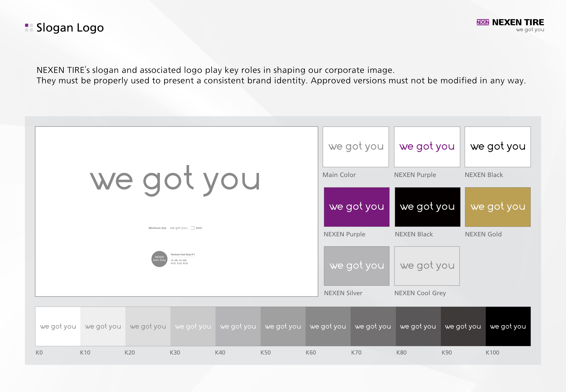Image resolution: width=566 pixels, height=392 pixels.
Task: Pick the K50 greyscale swatch
Action: [x=283, y=326]
